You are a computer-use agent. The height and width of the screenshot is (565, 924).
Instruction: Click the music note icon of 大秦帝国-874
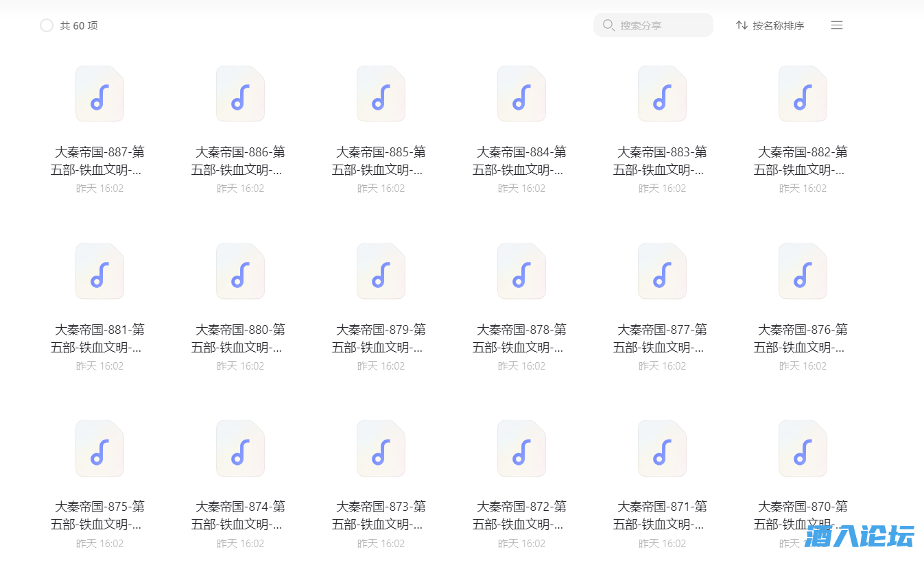tap(240, 449)
